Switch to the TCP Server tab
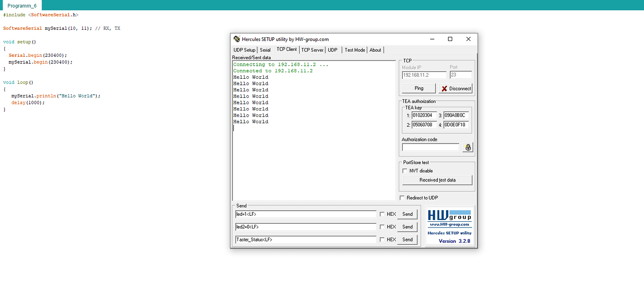The width and height of the screenshot is (644, 288). click(312, 50)
